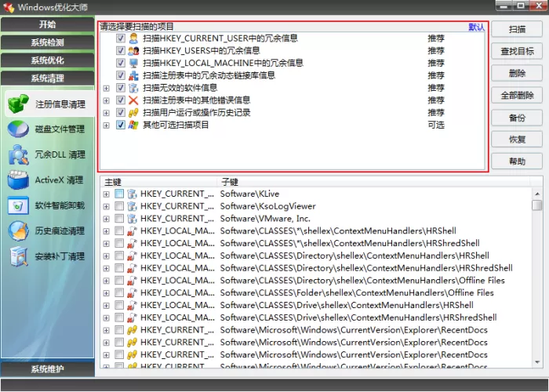This screenshot has width=549, height=392.
Task: Open the 开始 menu section
Action: tap(48, 24)
